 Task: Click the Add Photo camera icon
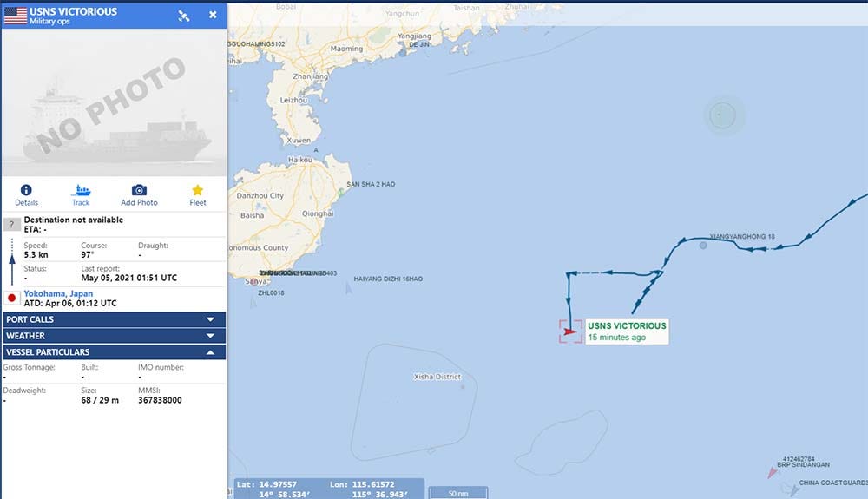click(x=139, y=190)
